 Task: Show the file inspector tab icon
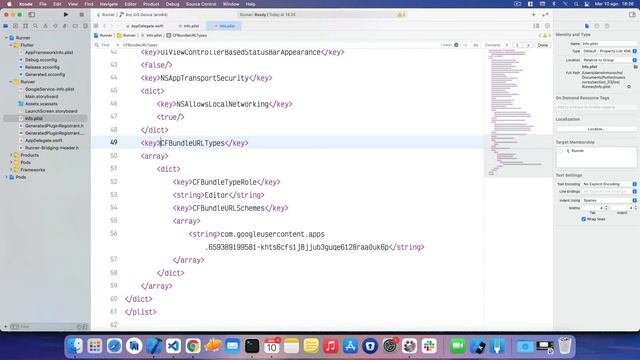tap(587, 26)
